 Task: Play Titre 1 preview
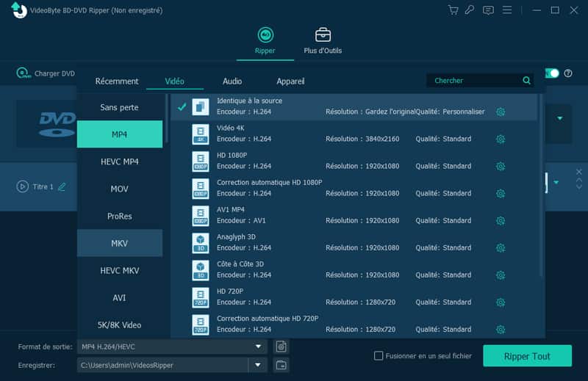[23, 186]
